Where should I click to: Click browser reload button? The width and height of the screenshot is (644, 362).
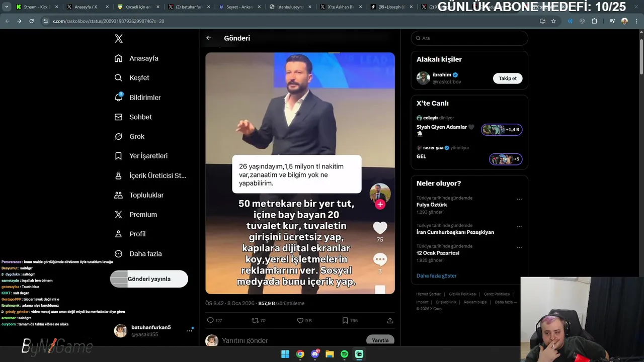point(31,21)
